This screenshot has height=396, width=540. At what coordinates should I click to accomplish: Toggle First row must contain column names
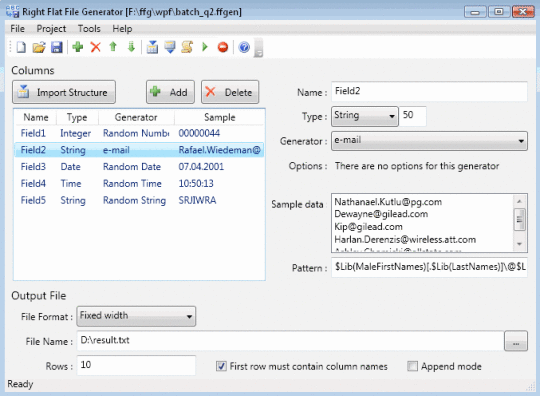221,366
